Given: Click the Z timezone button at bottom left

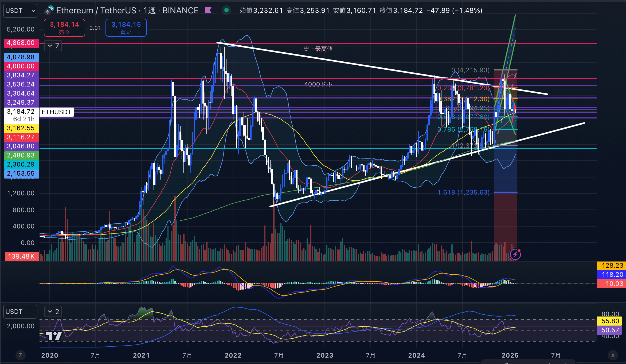Looking at the screenshot, I should point(20,355).
